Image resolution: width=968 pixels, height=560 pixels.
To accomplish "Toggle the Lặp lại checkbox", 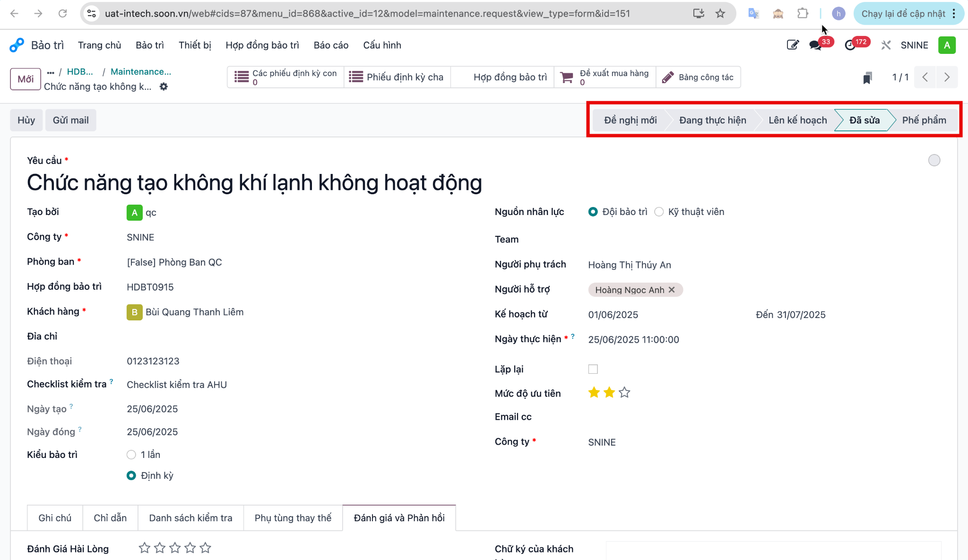I will pos(593,369).
